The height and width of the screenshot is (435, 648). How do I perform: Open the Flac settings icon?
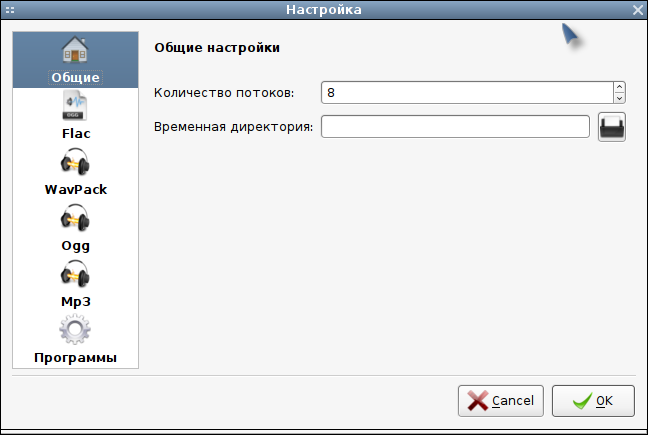click(75, 105)
